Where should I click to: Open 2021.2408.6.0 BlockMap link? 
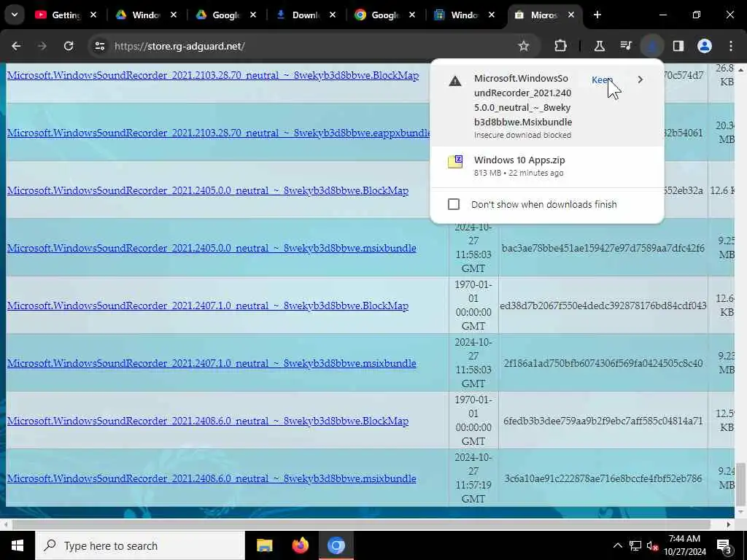click(x=208, y=421)
